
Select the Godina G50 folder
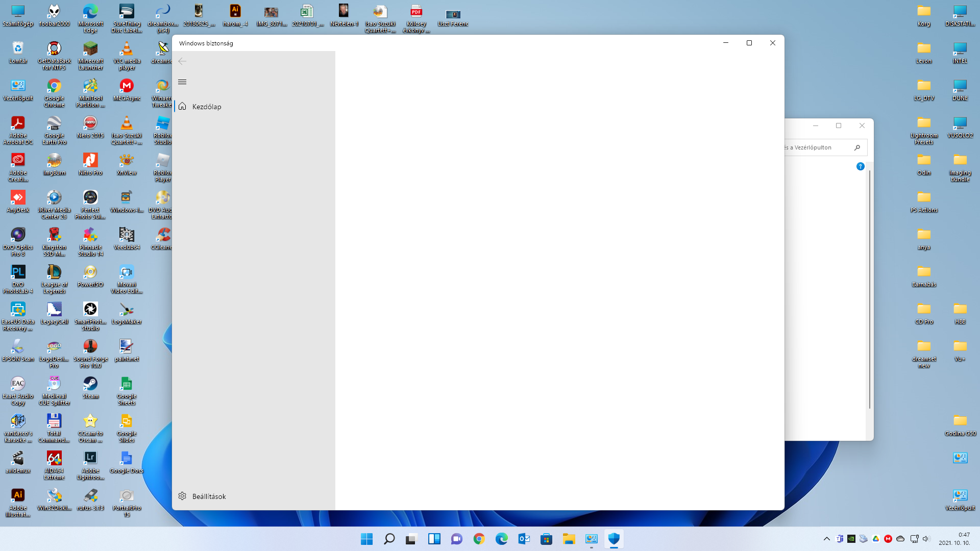coord(960,425)
